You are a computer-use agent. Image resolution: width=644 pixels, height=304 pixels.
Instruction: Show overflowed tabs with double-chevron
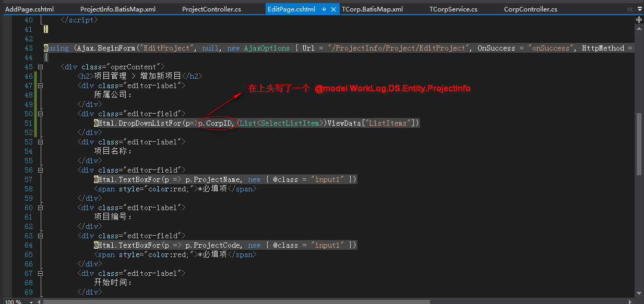pyautogui.click(x=629, y=9)
